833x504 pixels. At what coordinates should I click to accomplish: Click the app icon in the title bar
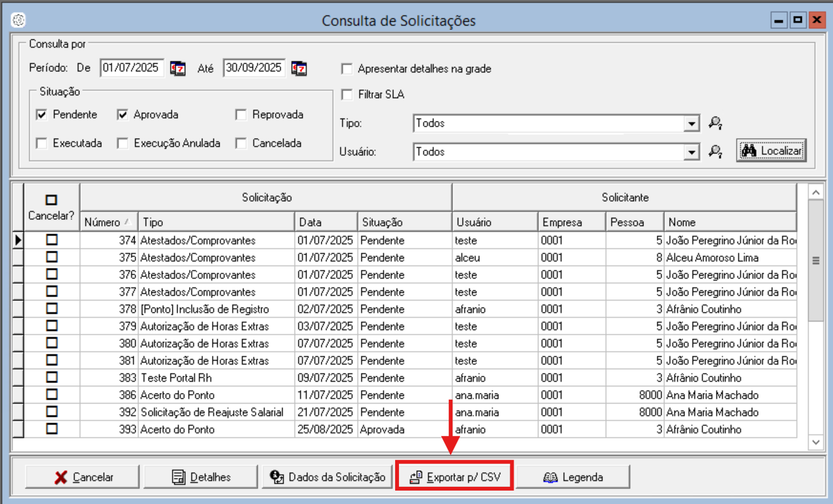coord(18,20)
